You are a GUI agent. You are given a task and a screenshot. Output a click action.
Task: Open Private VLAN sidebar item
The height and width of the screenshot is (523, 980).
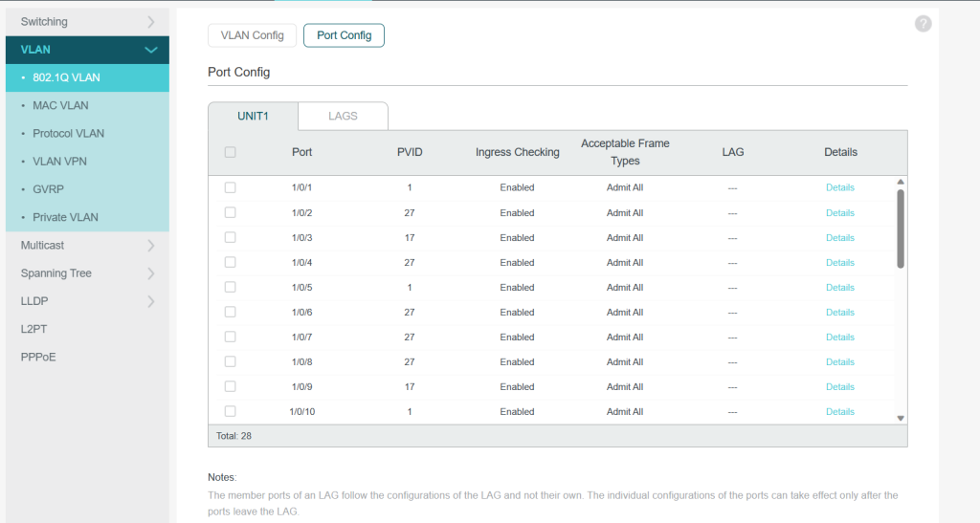[x=87, y=217]
